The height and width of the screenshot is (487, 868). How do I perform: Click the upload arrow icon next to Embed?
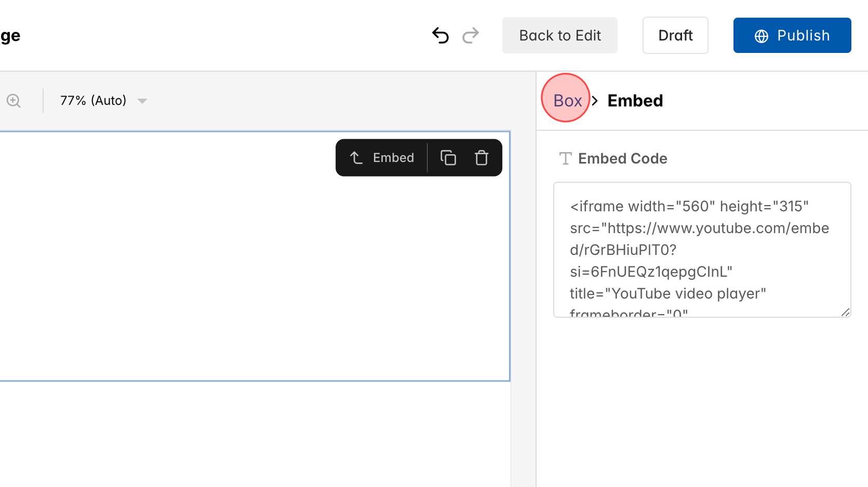point(356,157)
